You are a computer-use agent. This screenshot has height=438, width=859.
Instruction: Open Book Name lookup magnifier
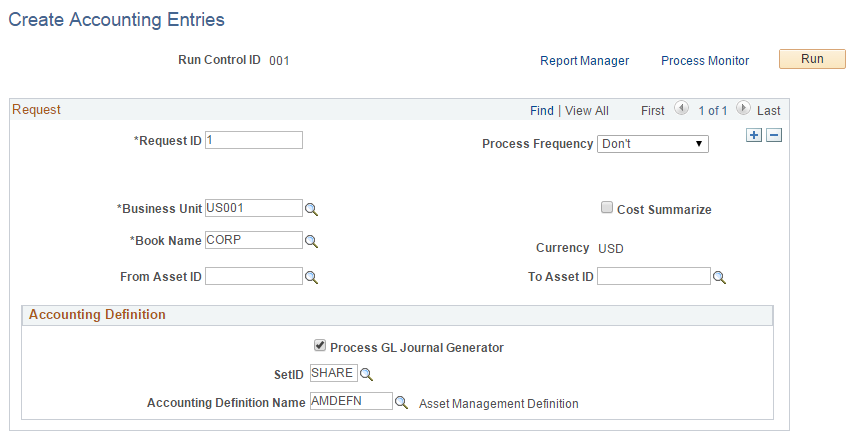coord(311,241)
